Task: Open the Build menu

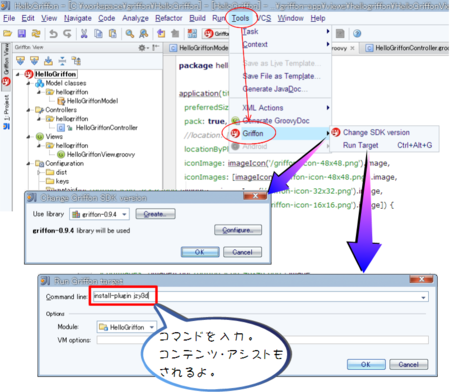Action: pyautogui.click(x=197, y=18)
